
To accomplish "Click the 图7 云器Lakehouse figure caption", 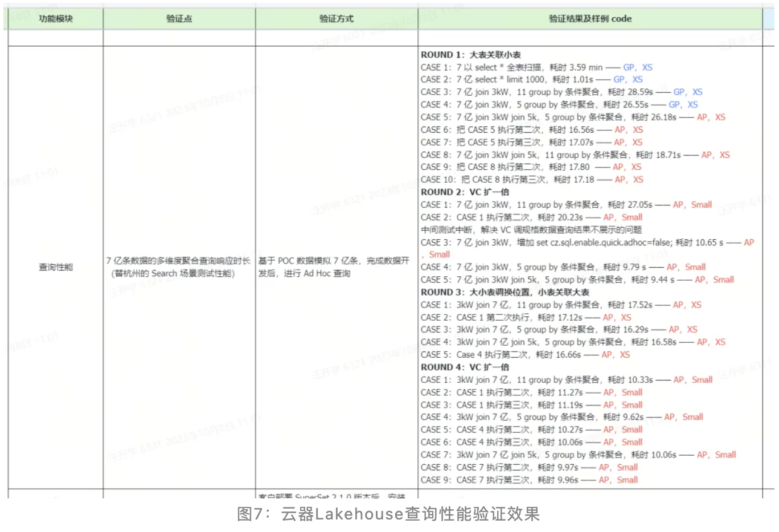I will (388, 514).
